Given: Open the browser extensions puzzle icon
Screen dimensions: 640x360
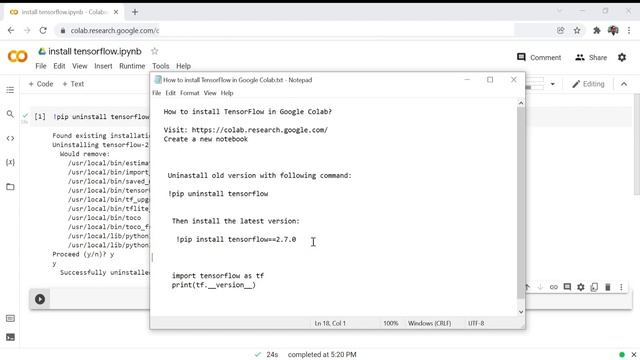Looking at the screenshot, I should pos(597,31).
